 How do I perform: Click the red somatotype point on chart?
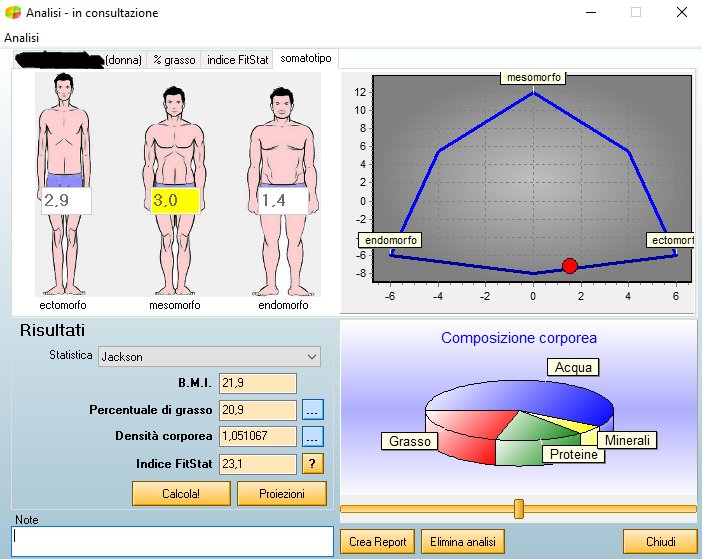569,266
